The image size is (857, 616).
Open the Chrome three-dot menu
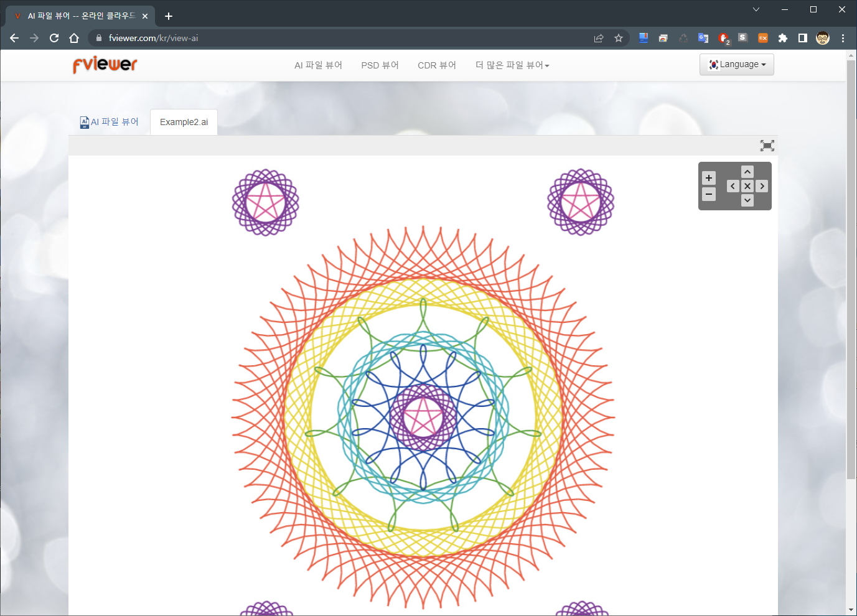[843, 38]
